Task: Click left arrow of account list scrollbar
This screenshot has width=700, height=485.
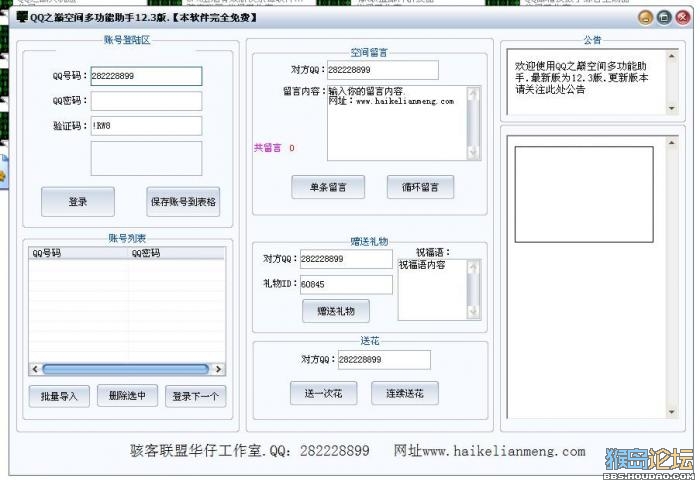Action: click(35, 369)
